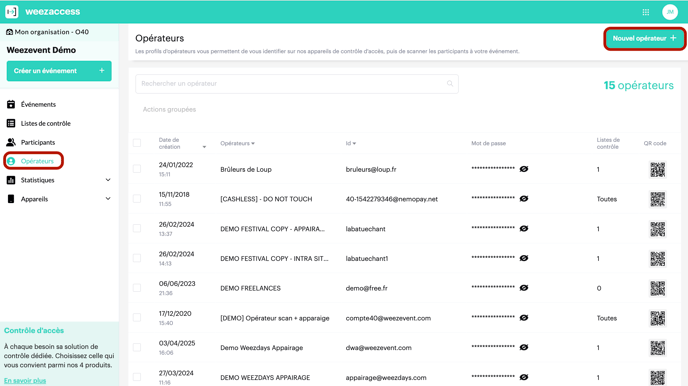Image resolution: width=688 pixels, height=386 pixels.
Task: Open QR code for CASHLESS - DO NOT TOUCH
Action: 657,199
